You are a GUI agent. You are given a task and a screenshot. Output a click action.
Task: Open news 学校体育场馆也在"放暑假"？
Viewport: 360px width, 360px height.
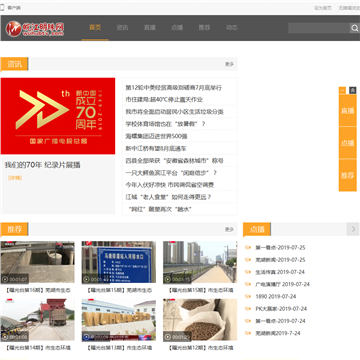tap(165, 124)
